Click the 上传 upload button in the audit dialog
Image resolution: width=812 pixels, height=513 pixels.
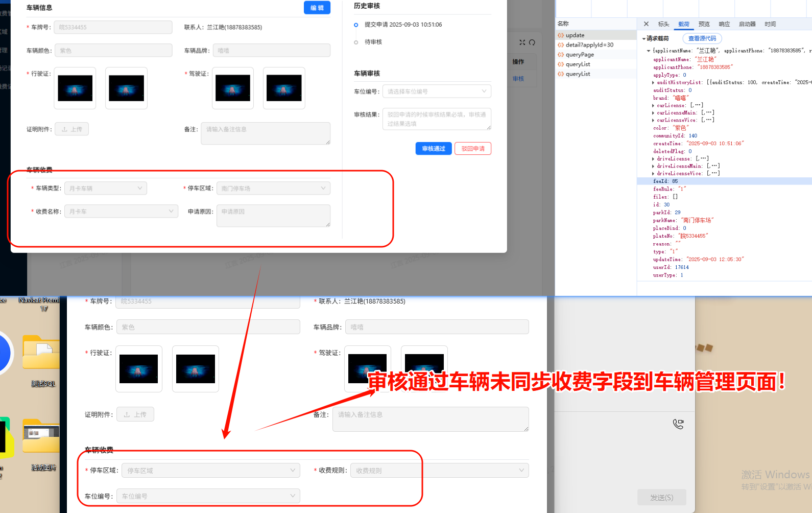(x=71, y=129)
